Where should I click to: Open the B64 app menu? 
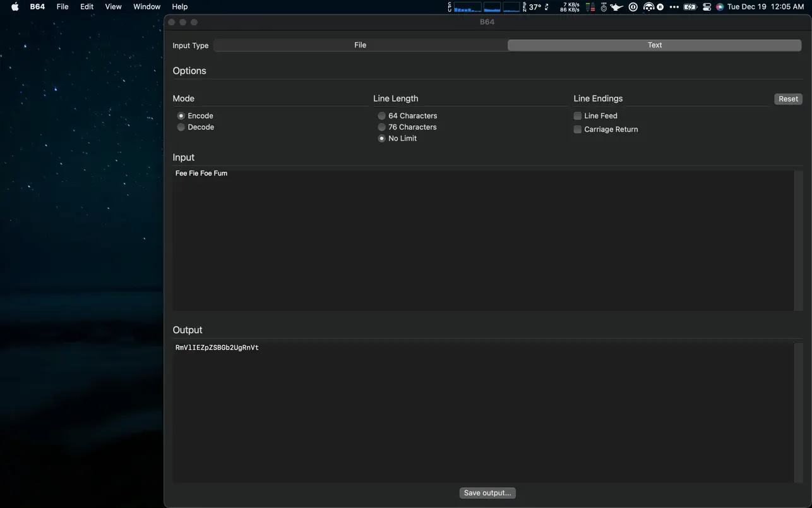click(37, 7)
